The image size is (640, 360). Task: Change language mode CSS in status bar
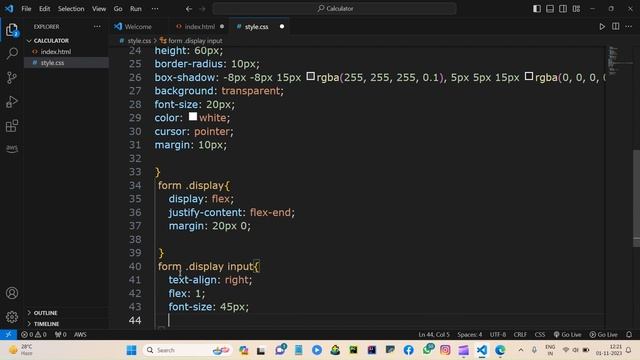(x=540, y=334)
